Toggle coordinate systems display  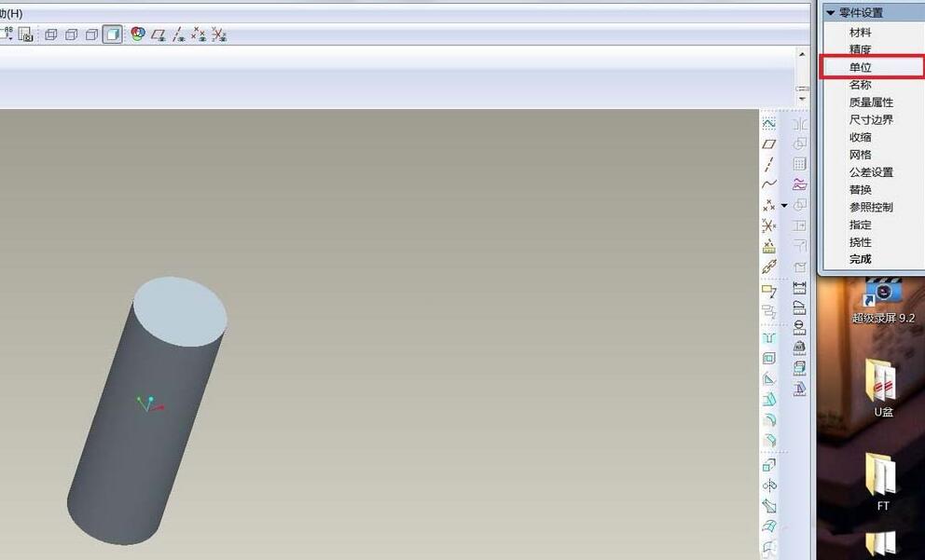pos(219,34)
